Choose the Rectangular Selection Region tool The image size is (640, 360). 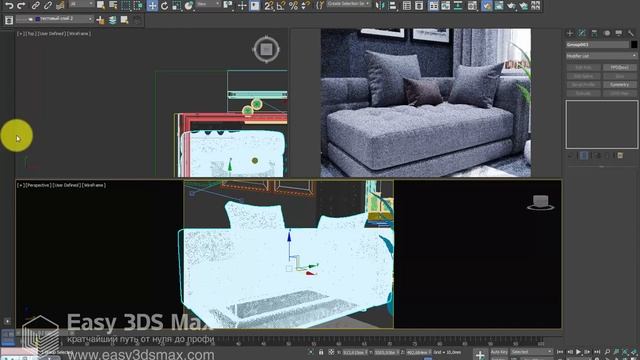click(x=126, y=5)
